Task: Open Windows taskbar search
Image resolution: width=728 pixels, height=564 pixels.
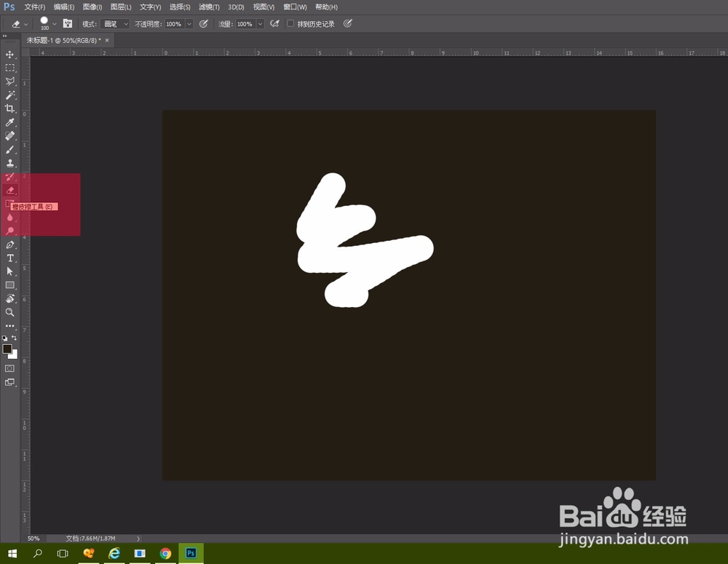Action: [38, 553]
